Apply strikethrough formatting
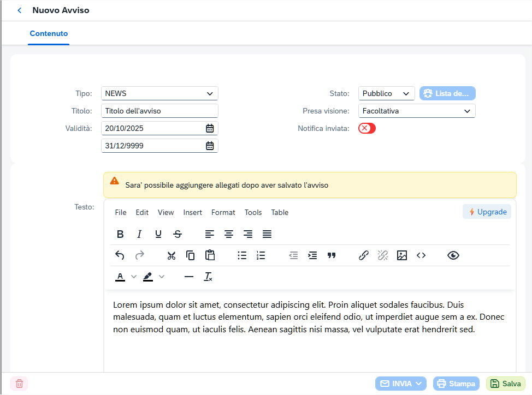Screen dimensions: 532x395 point(178,234)
